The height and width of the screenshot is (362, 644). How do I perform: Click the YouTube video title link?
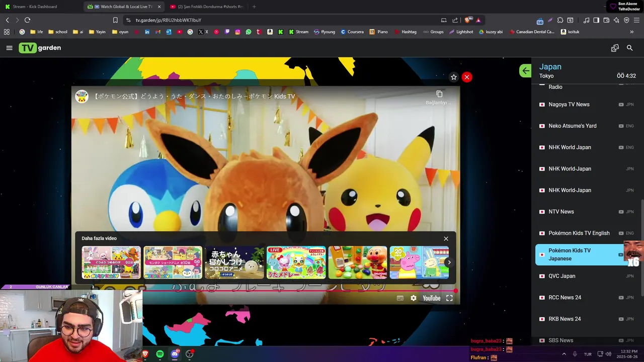(x=194, y=97)
